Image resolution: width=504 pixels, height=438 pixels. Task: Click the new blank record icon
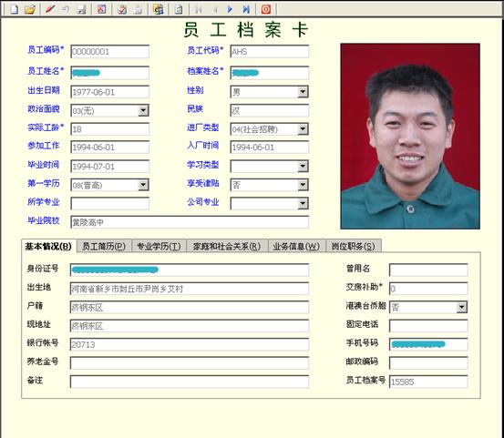[x=14, y=9]
